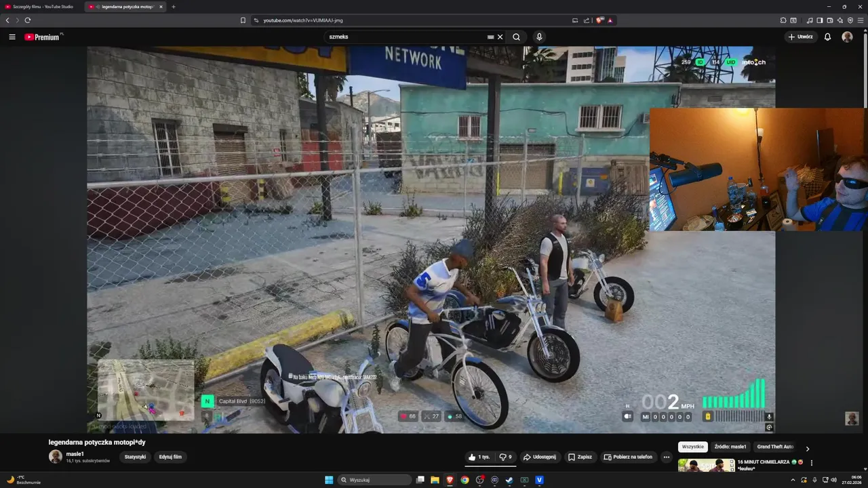Screen dimensions: 868x488
Task: Click the video title text
Action: (x=97, y=443)
